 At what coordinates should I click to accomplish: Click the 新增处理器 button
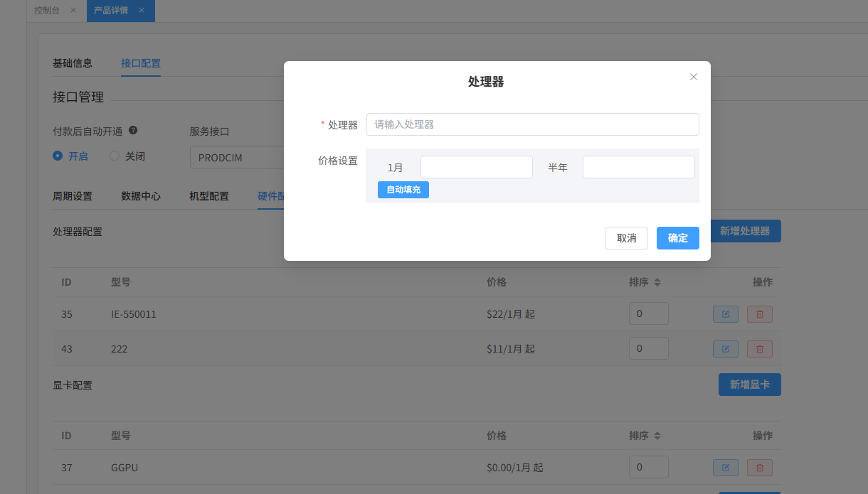pos(745,231)
